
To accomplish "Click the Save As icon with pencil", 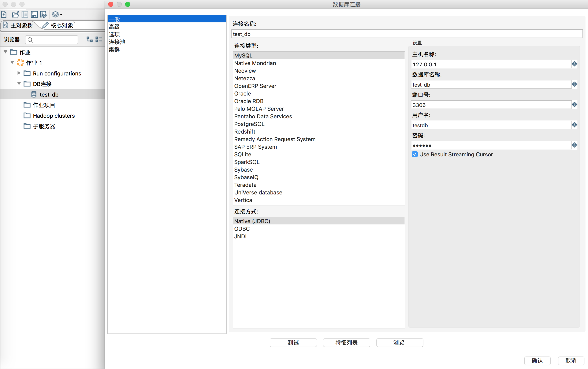I will [44, 14].
